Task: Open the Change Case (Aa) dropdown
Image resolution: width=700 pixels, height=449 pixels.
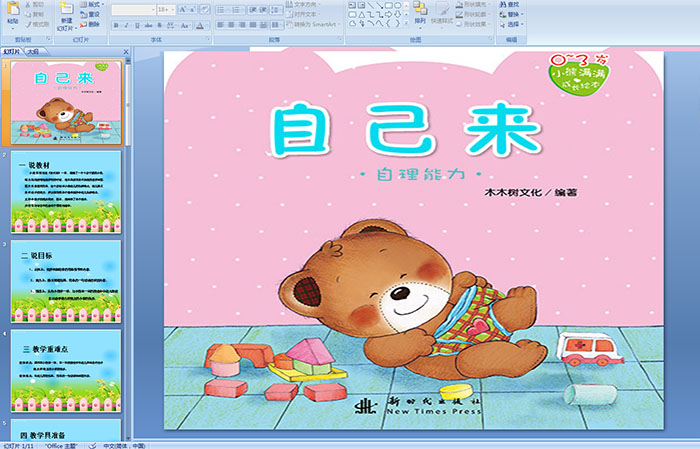Action: 185,25
